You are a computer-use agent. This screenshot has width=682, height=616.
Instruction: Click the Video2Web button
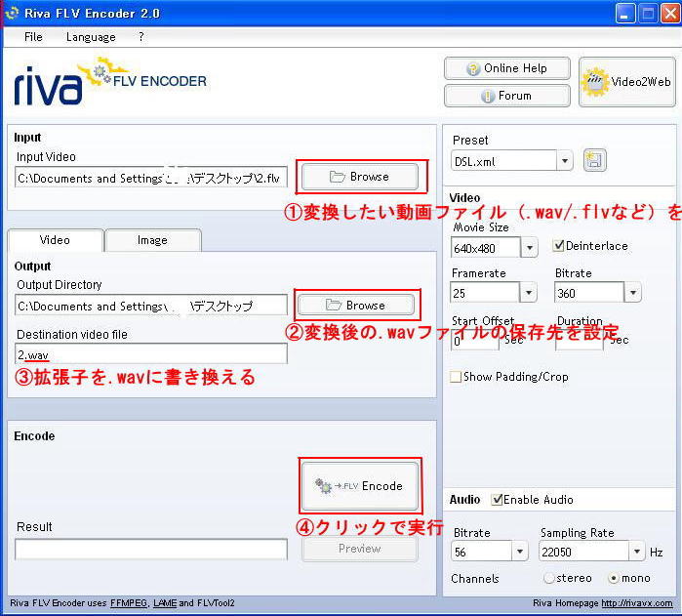627,82
